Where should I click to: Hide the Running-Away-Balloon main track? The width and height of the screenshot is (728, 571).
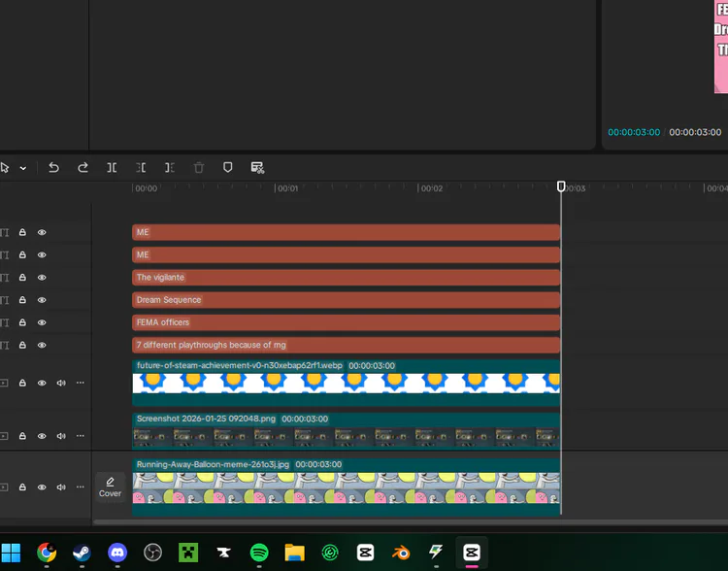click(42, 487)
